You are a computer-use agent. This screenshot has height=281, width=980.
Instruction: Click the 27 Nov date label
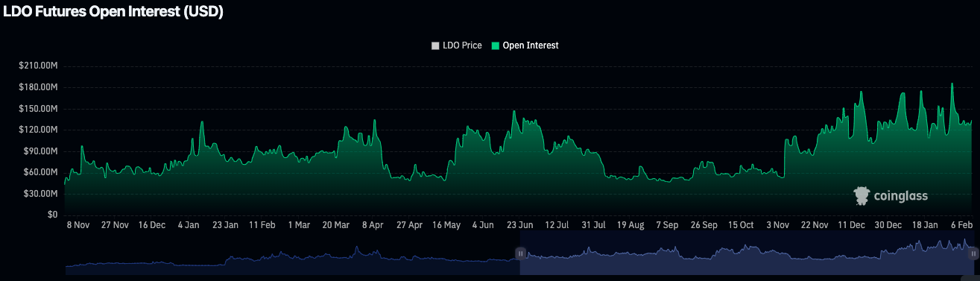click(115, 224)
